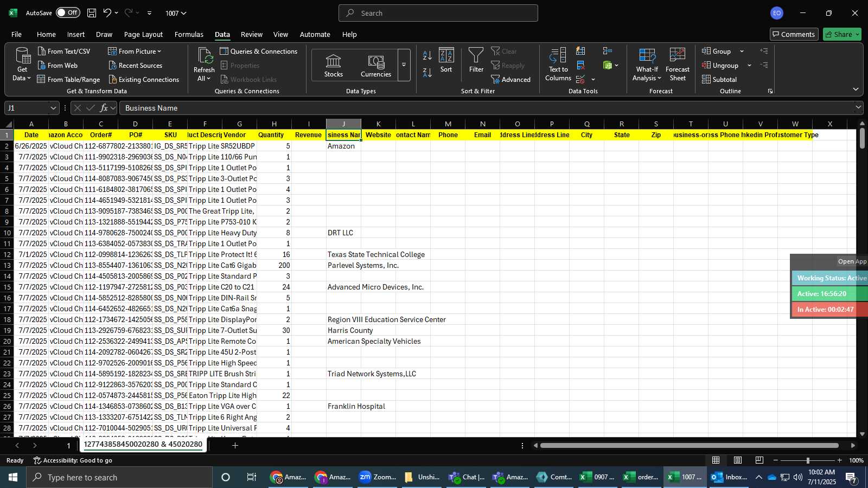868x488 pixels.
Task: Open the Comments pane
Action: pyautogui.click(x=793, y=34)
